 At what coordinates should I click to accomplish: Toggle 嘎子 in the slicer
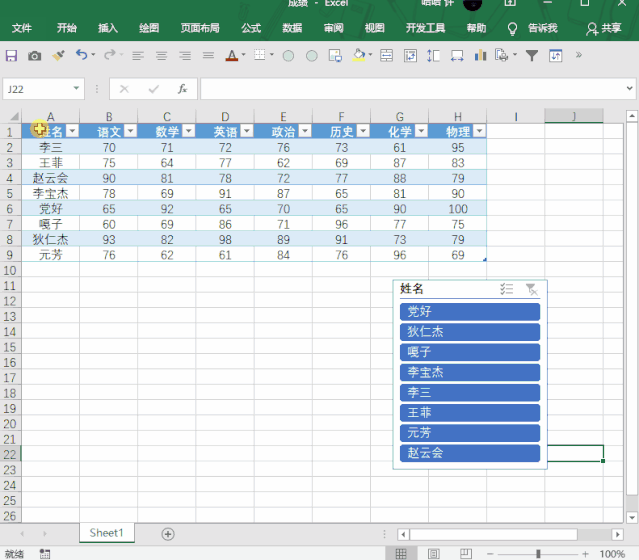[x=470, y=352]
